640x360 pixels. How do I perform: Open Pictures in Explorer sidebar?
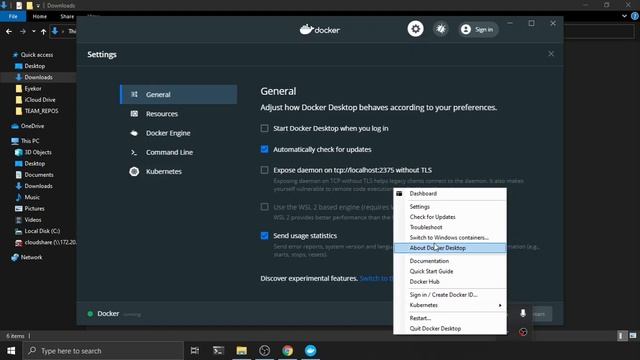(34, 209)
